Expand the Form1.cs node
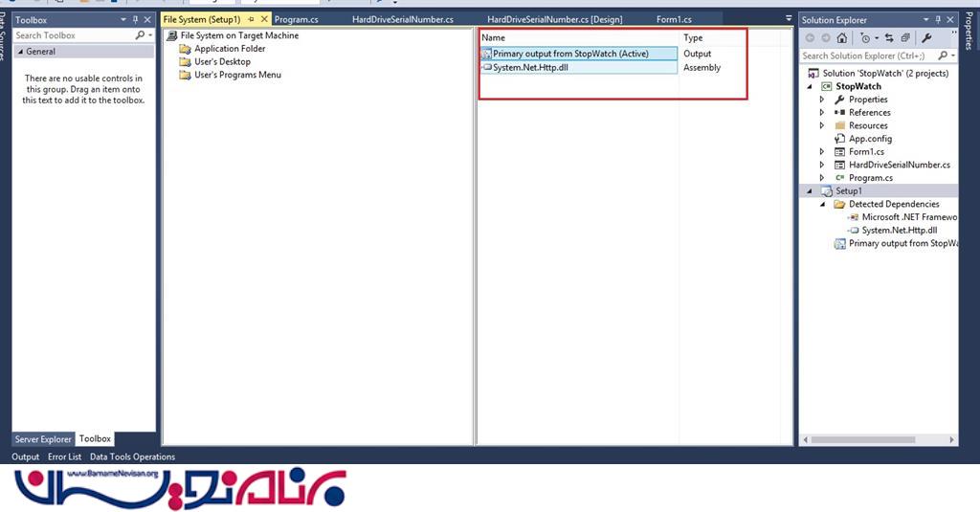 click(822, 152)
